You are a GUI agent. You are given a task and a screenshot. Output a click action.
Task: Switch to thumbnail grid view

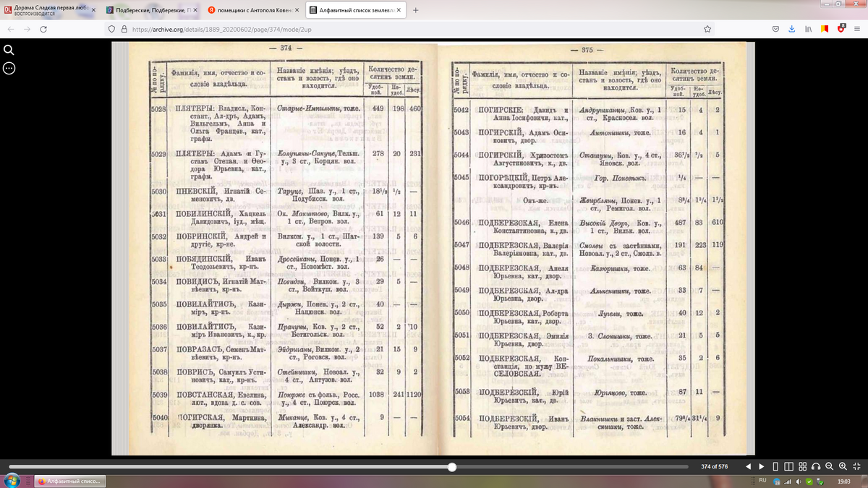click(804, 466)
